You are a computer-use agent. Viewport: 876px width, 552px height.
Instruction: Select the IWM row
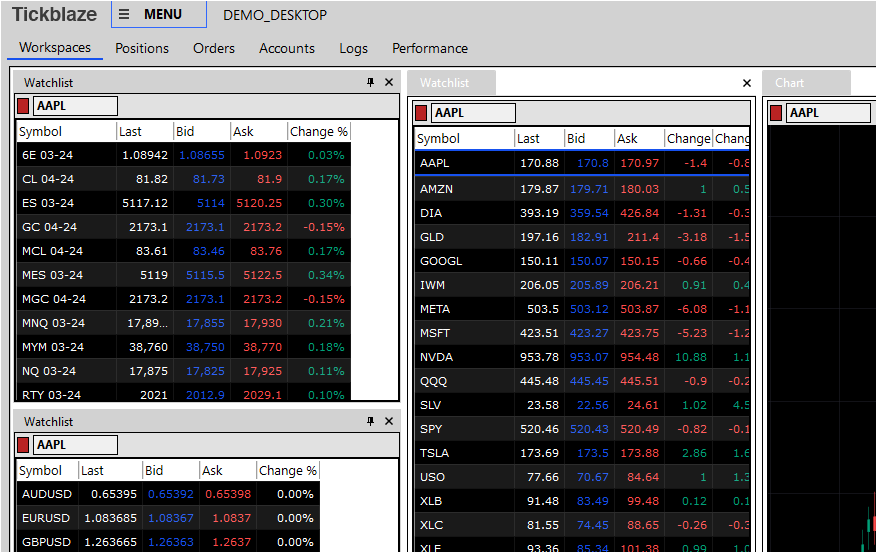tap(582, 285)
